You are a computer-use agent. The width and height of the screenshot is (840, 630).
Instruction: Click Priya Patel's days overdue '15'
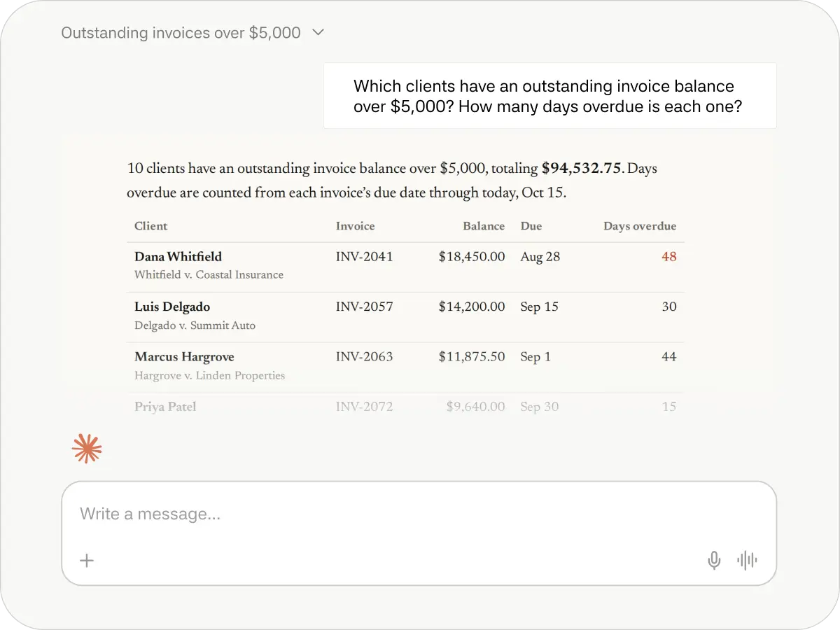(669, 407)
